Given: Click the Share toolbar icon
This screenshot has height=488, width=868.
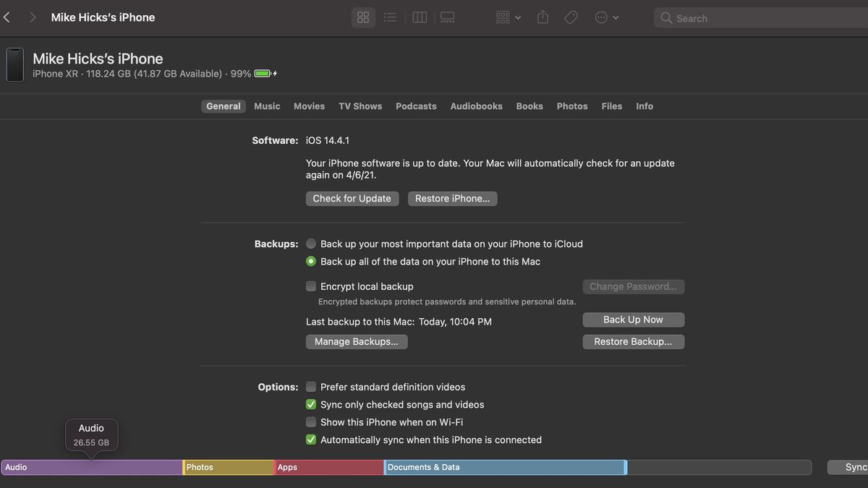Looking at the screenshot, I should [x=542, y=17].
